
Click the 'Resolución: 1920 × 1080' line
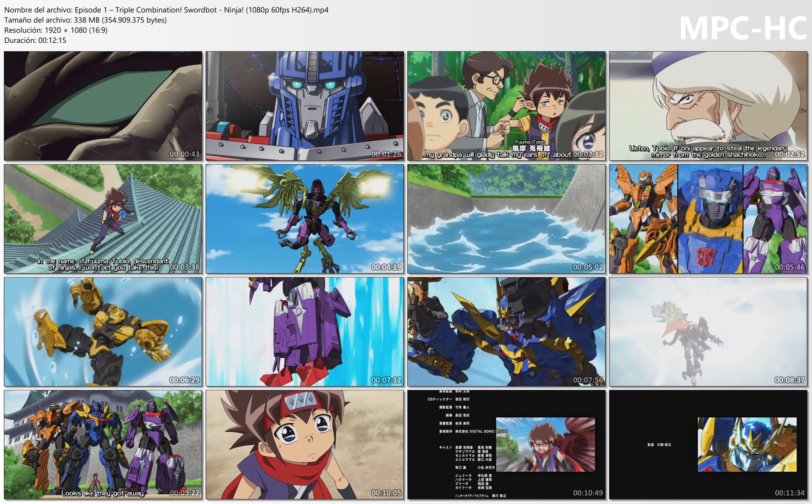pyautogui.click(x=56, y=30)
